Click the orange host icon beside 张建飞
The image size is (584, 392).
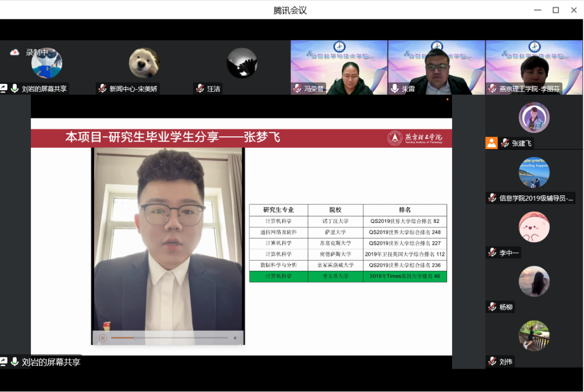[x=491, y=143]
